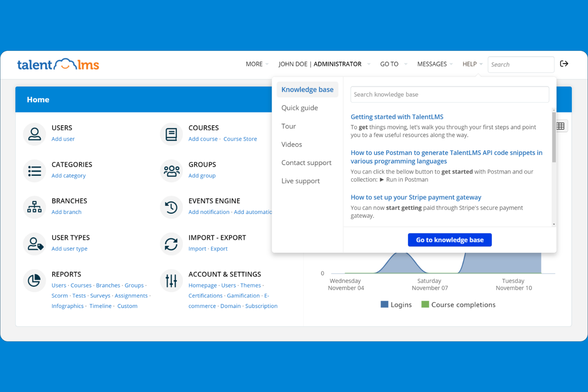Click the Categories list icon
The width and height of the screenshot is (588, 392).
coord(35,171)
